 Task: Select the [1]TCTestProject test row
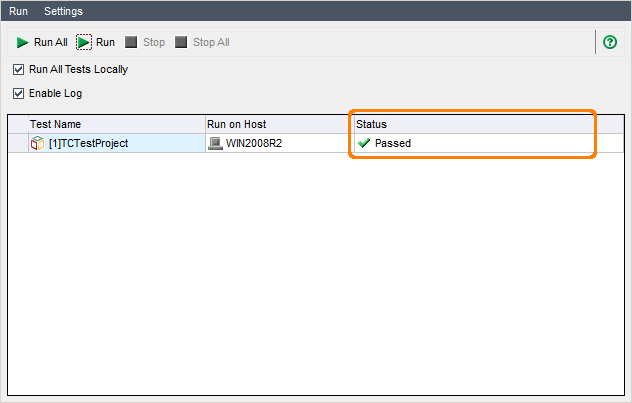[88, 143]
